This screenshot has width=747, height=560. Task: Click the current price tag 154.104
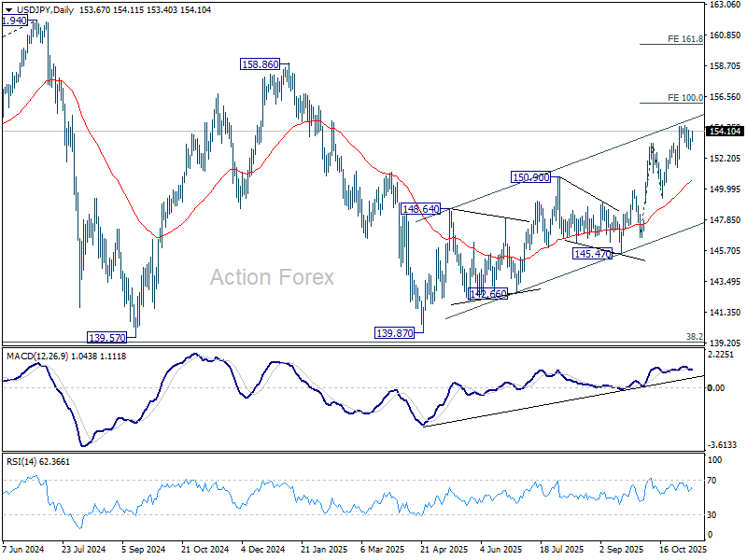tap(726, 132)
